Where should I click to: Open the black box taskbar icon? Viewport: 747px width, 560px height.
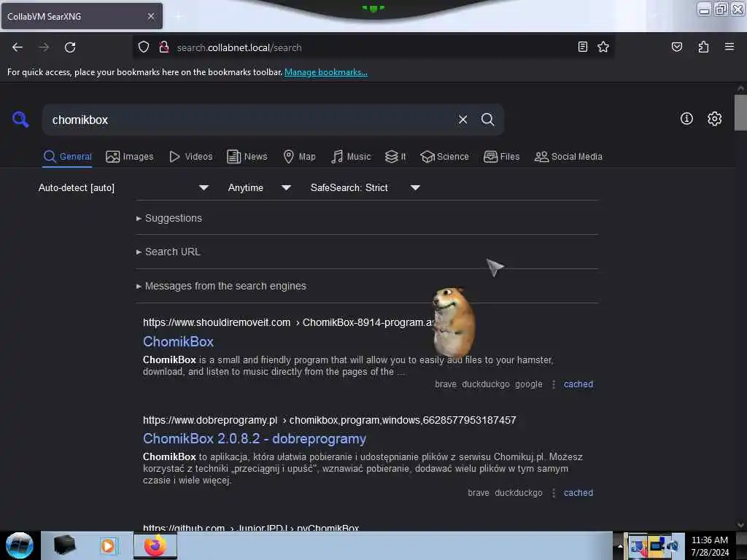pos(64,545)
